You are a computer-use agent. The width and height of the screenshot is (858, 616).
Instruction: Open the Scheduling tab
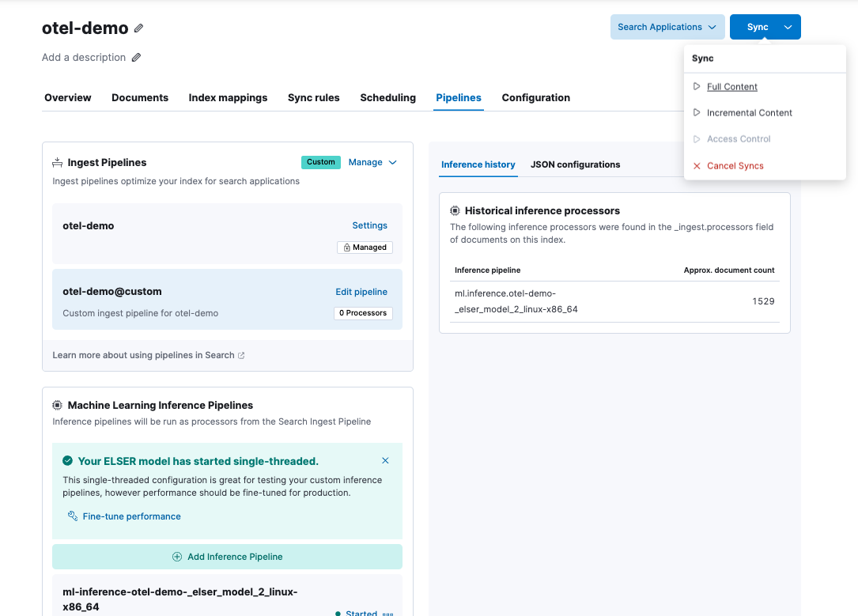(387, 98)
